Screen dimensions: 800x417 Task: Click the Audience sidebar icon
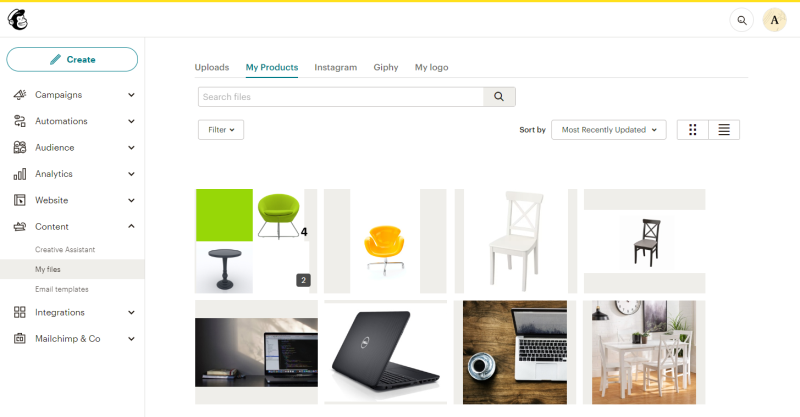(20, 148)
